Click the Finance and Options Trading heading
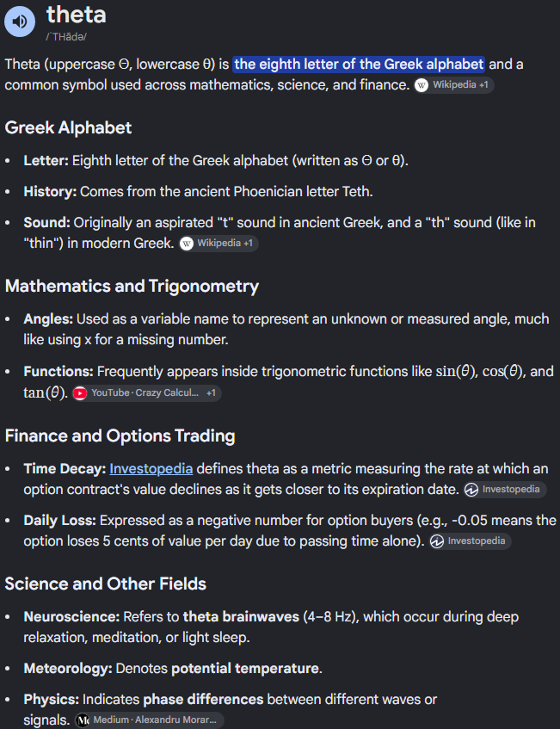 pyautogui.click(x=120, y=436)
